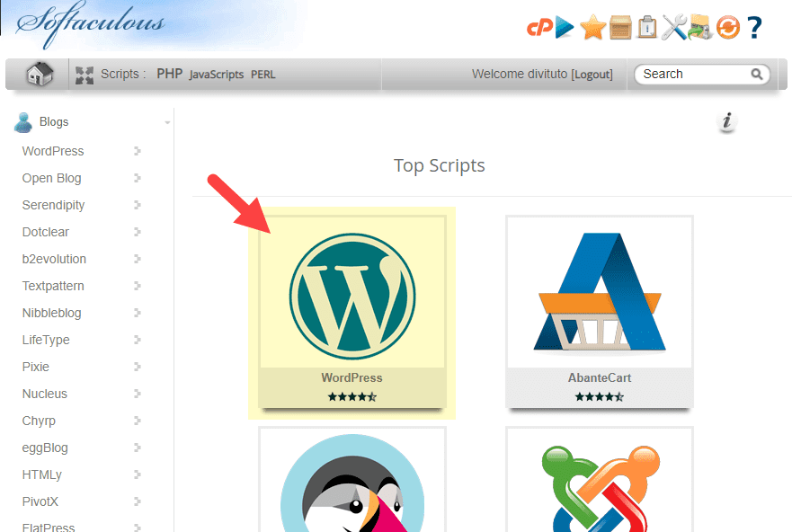Click the info 'i' icon
The height and width of the screenshot is (532, 792).
pyautogui.click(x=727, y=121)
